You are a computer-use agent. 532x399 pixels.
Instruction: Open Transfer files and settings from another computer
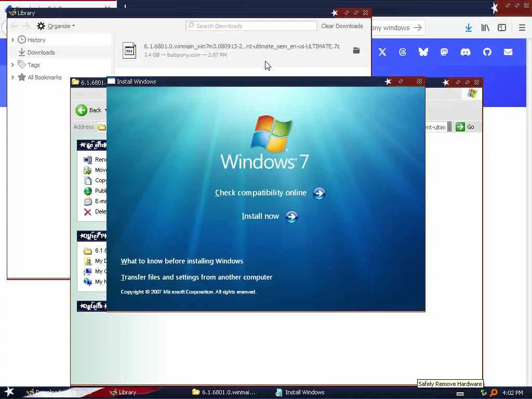tap(196, 277)
